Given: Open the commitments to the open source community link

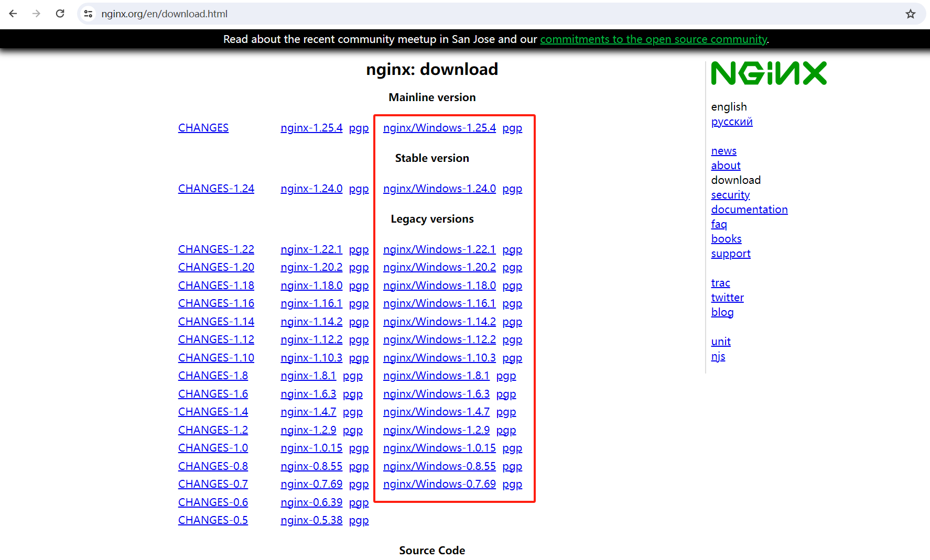Looking at the screenshot, I should (654, 39).
